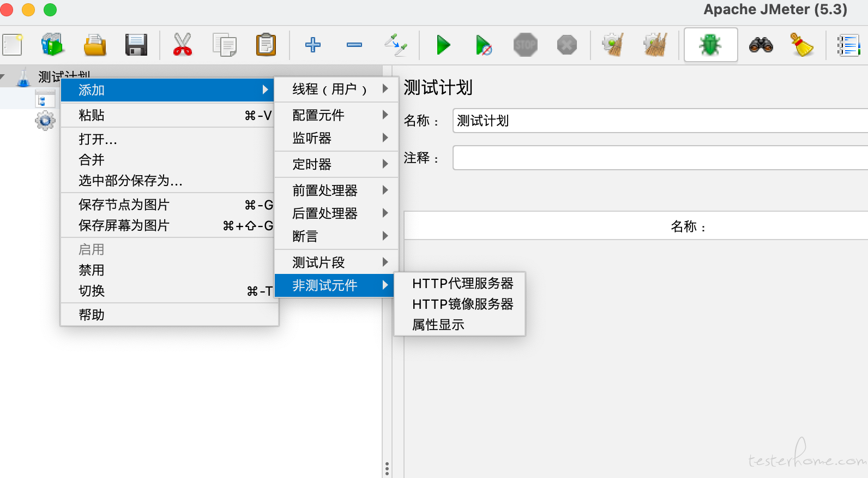The width and height of the screenshot is (868, 478).
Task: Click the 注释 comment input field
Action: 660,158
